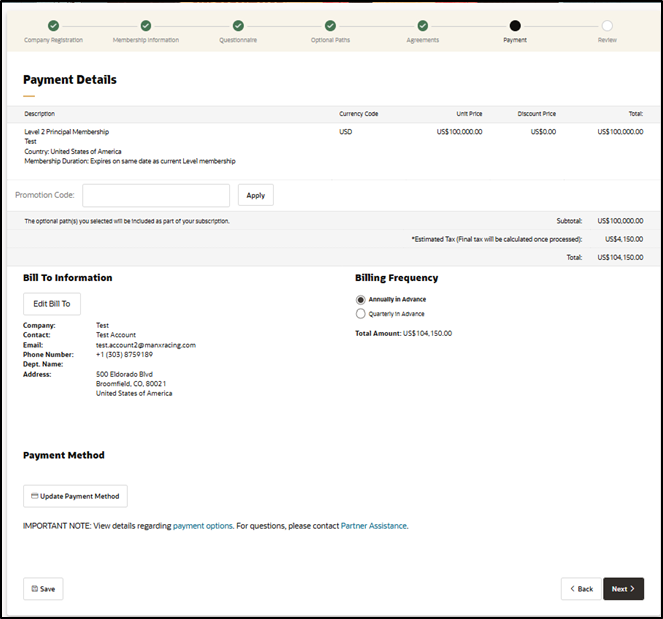The width and height of the screenshot is (663, 619).
Task: Select Level 2 Principal Membership text
Action: click(66, 132)
